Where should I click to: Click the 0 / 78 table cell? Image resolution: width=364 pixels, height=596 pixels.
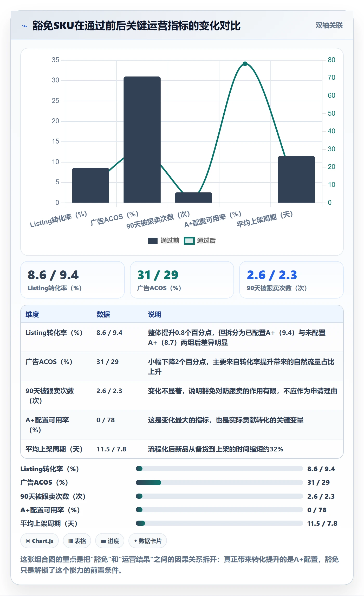tap(106, 420)
